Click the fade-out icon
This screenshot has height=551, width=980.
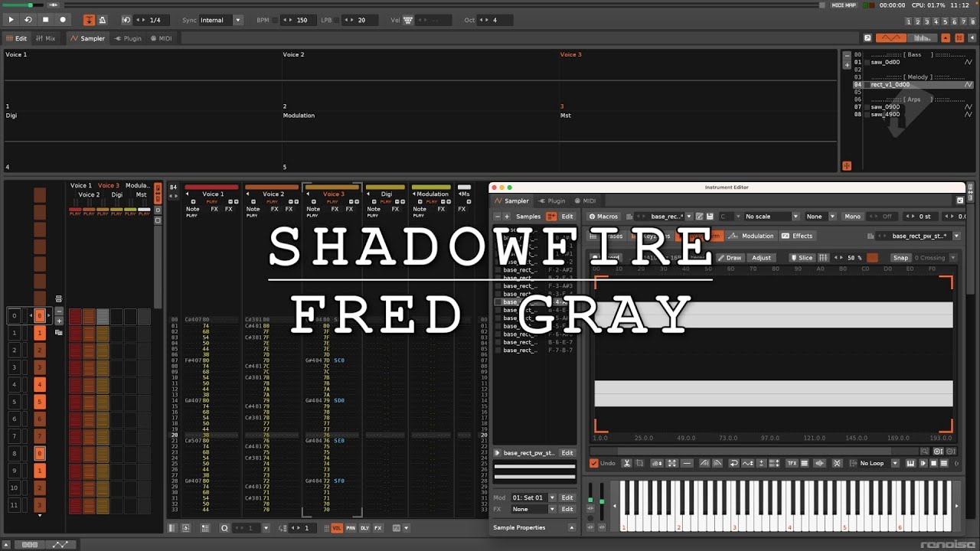click(x=717, y=463)
